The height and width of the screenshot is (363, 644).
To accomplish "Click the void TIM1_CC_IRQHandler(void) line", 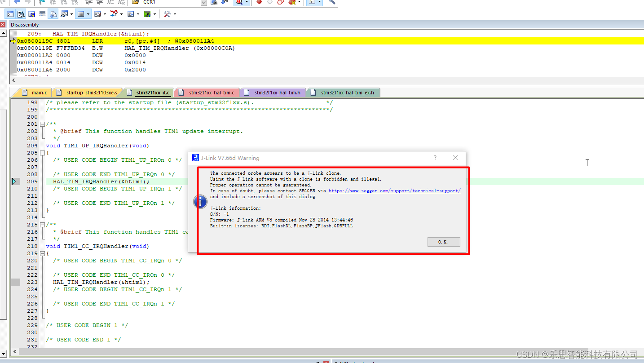I will [97, 246].
